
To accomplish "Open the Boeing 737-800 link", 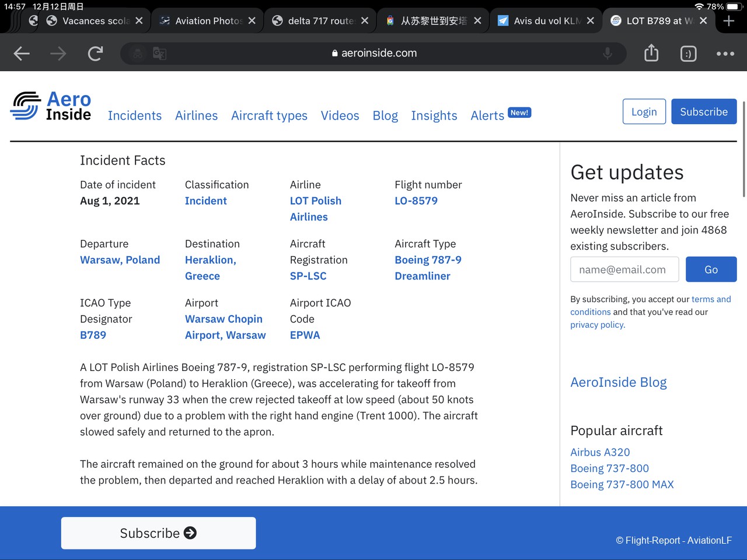I will pos(609,468).
